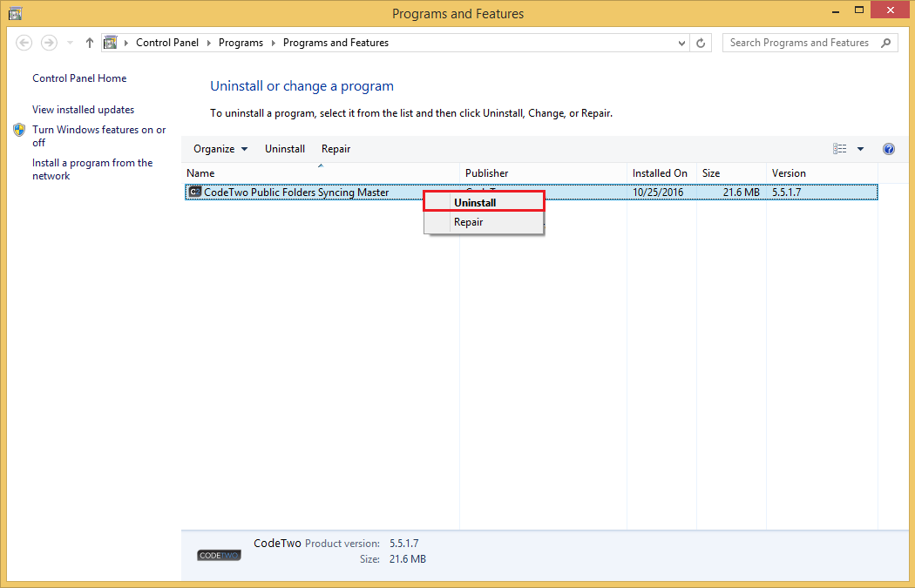Image resolution: width=915 pixels, height=588 pixels.
Task: Sort by the Installed On column header
Action: [x=662, y=173]
